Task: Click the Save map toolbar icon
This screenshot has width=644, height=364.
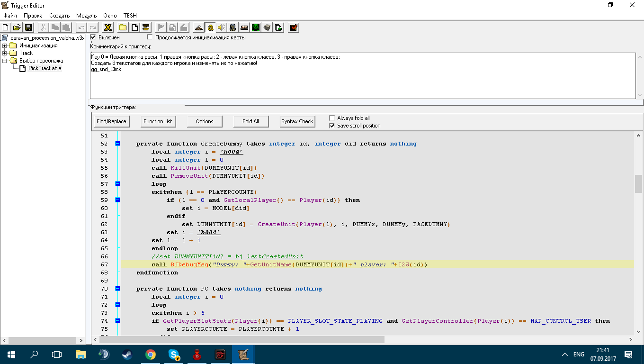Action: [x=28, y=27]
